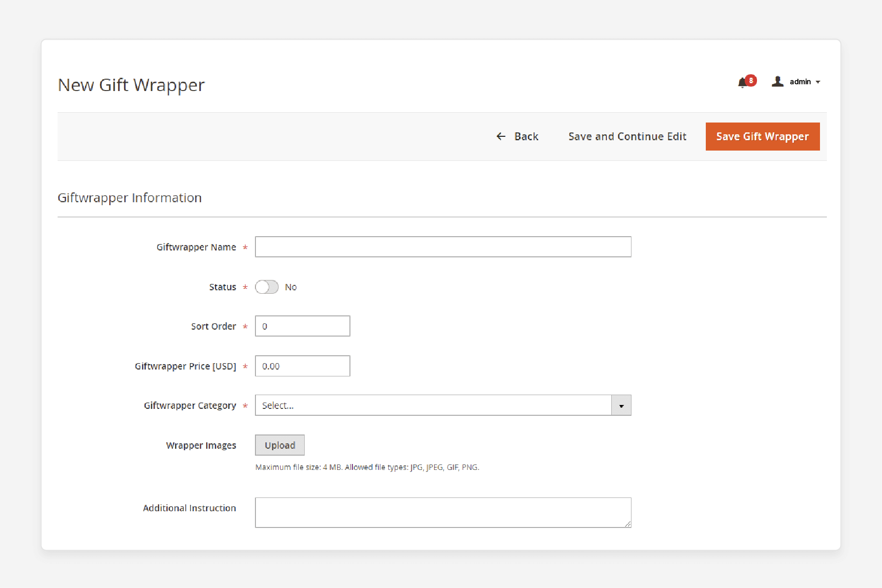Click the New Gift Wrapper page title
The image size is (882, 588).
click(x=131, y=85)
